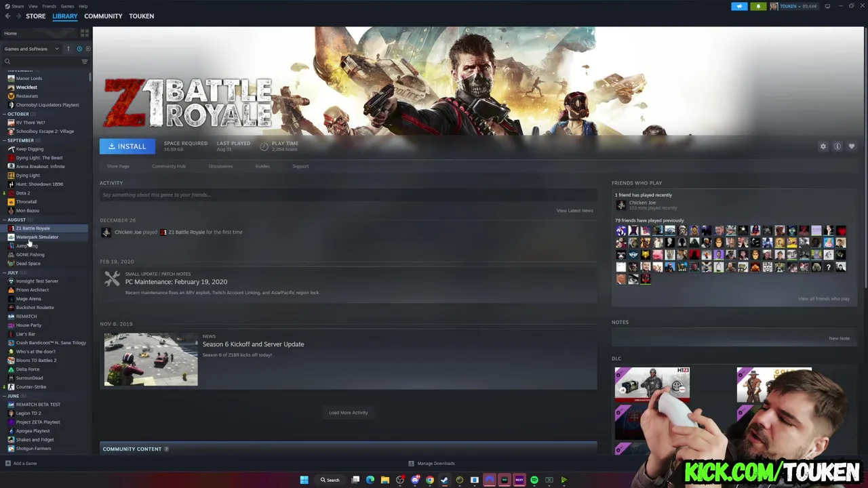Select Shotgun Farmers in library list
Viewport: 868px width, 488px height.
point(33,449)
